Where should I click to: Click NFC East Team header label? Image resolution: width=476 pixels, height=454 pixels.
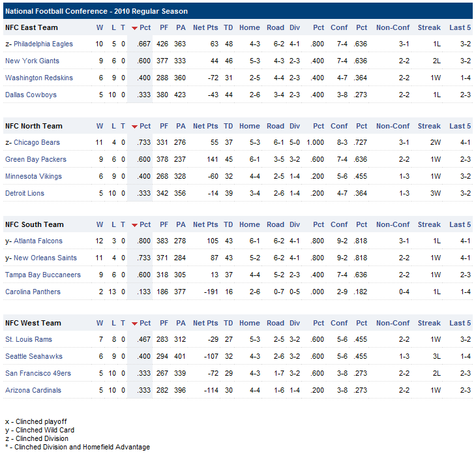[x=31, y=27]
